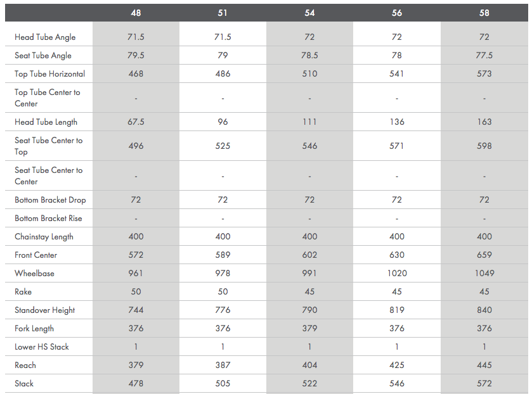
Task: Click the Lower HS Stack label
Action: [42, 347]
